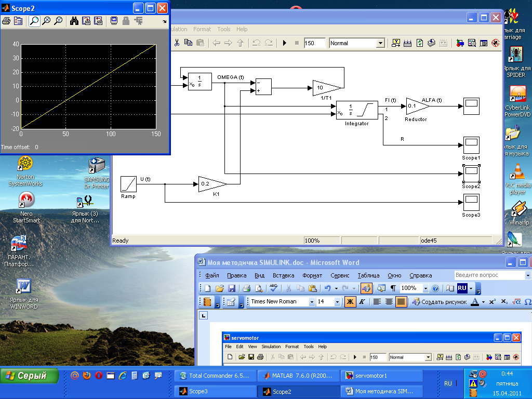Apply font color A swatch in Word
532x399 pixels.
click(x=475, y=302)
